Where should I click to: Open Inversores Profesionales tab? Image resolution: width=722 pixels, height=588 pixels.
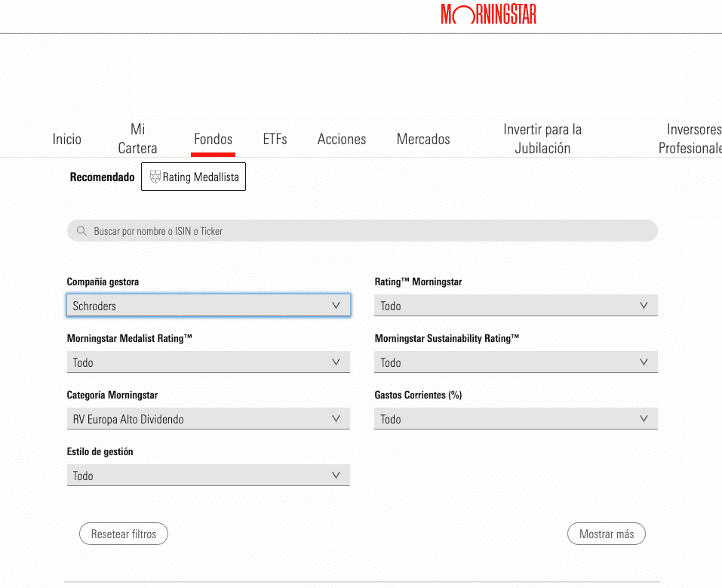tap(690, 138)
